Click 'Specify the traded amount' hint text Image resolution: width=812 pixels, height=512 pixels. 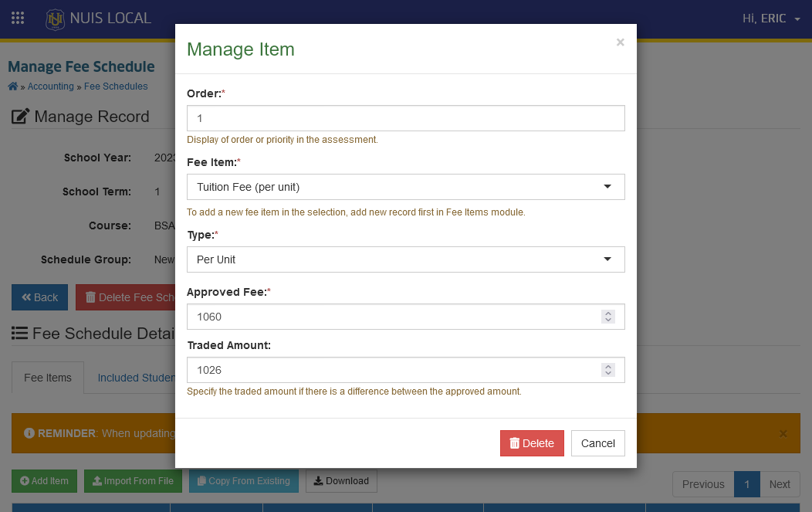(x=354, y=392)
